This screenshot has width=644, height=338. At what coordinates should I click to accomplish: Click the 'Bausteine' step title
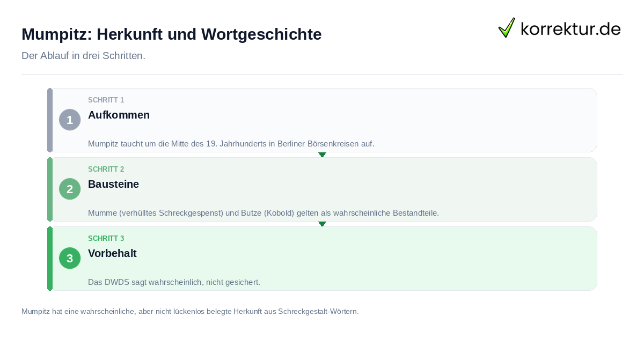coord(113,184)
